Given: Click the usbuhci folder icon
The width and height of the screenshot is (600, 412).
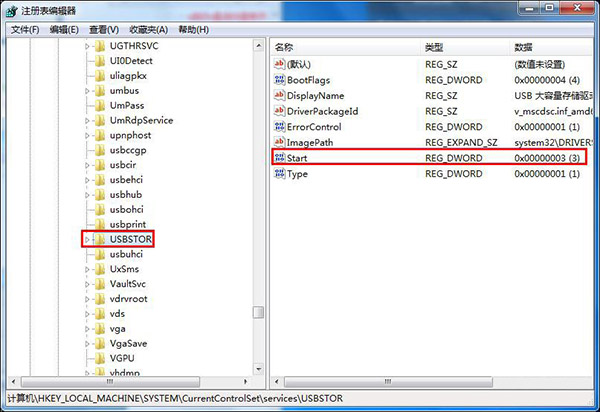Looking at the screenshot, I should pyautogui.click(x=100, y=255).
